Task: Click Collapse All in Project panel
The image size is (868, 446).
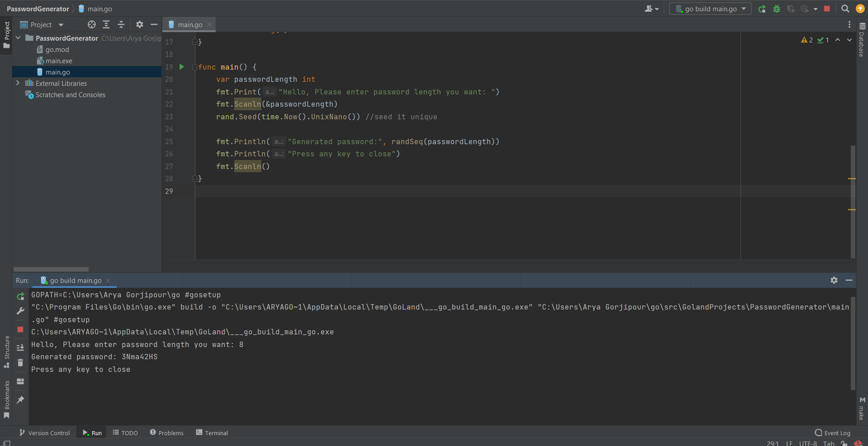Action: 121,24
